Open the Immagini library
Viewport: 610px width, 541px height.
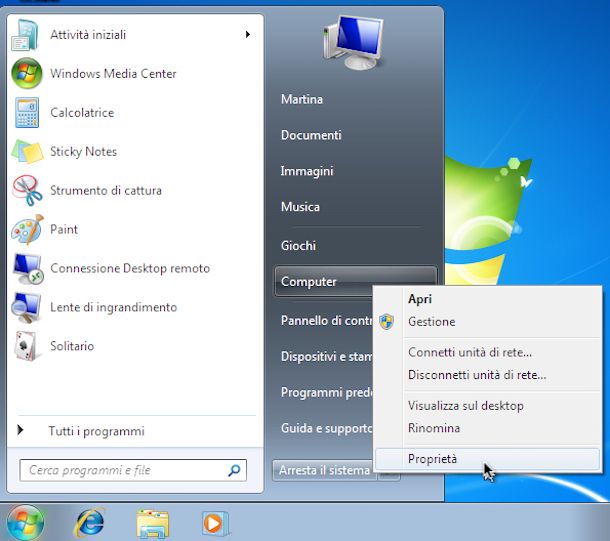tap(307, 171)
